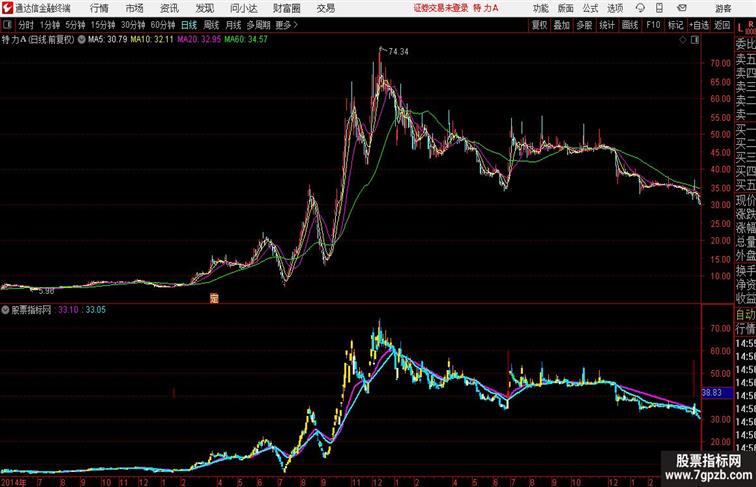Click the 统计 statistics toolbar button
Screen dimensions: 756x487
tap(607, 25)
